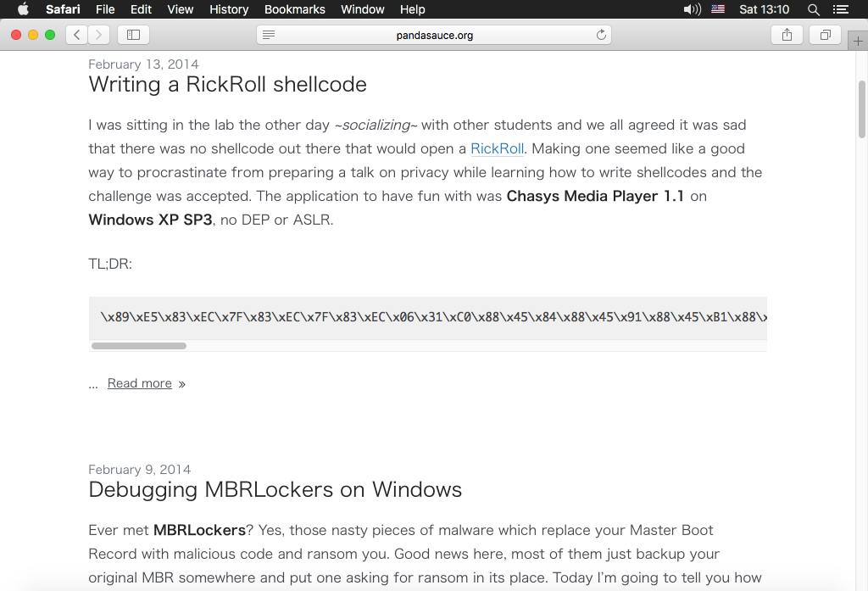Toggle Reader view icon in address bar
Screen dimensions: 868x591
(269, 35)
